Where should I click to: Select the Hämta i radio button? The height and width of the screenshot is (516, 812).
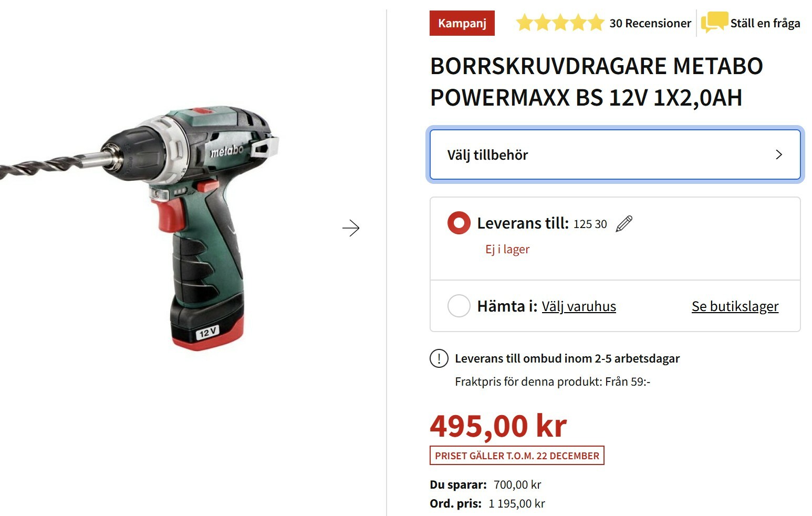click(459, 306)
